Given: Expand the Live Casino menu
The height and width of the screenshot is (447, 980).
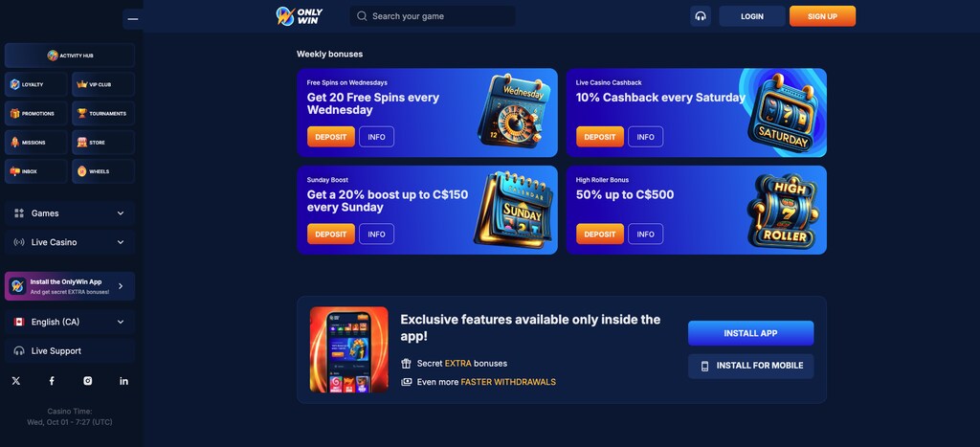Looking at the screenshot, I should [x=69, y=242].
